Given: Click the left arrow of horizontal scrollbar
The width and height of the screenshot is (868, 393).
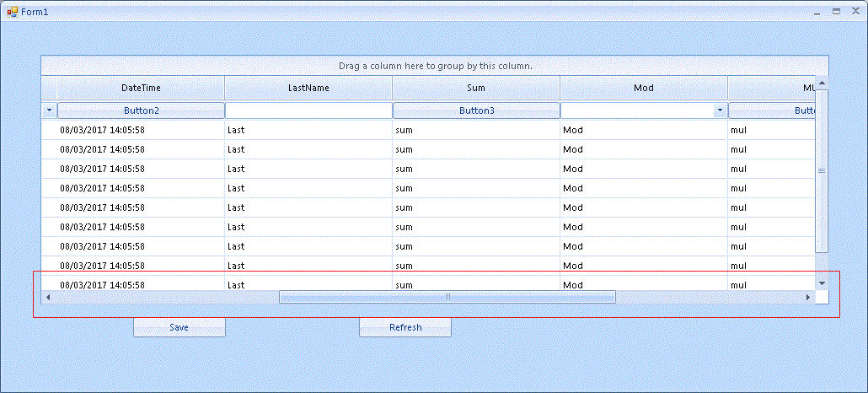Looking at the screenshot, I should 48,297.
